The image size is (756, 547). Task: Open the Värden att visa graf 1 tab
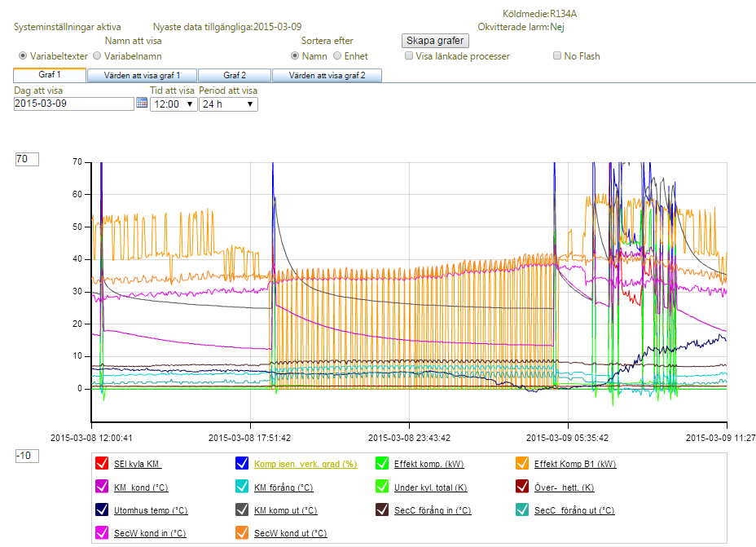pyautogui.click(x=142, y=75)
